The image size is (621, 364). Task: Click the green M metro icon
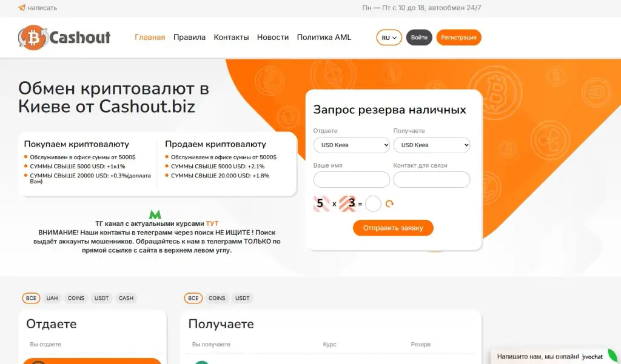click(155, 214)
